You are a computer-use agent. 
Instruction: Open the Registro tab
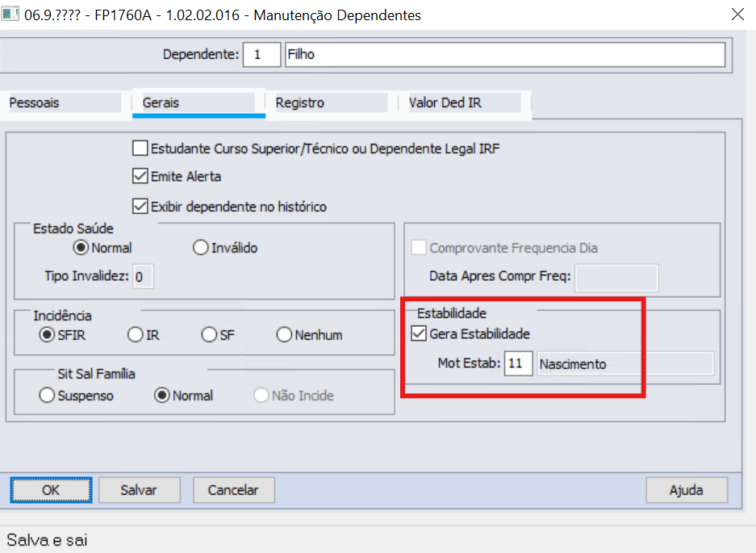(332, 103)
